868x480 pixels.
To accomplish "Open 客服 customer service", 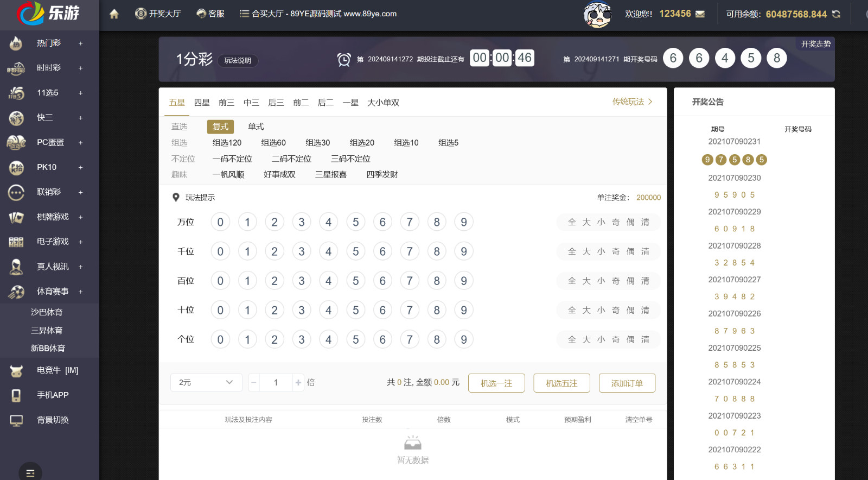I will pyautogui.click(x=210, y=14).
